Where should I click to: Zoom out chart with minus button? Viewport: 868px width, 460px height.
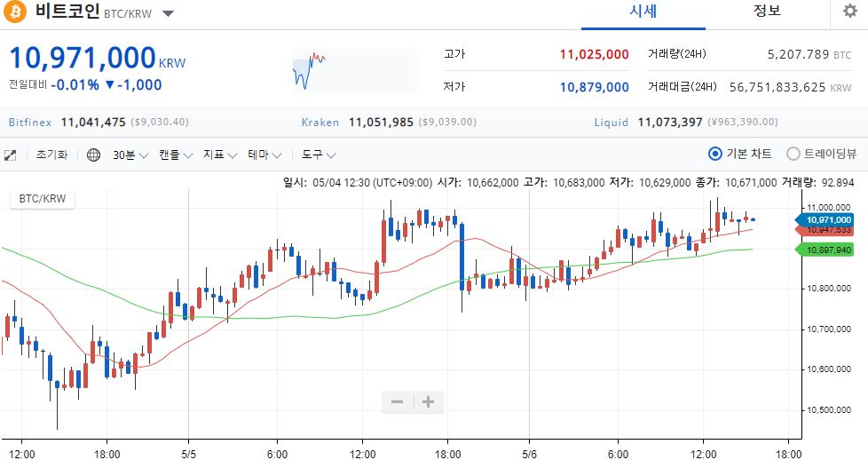click(397, 401)
